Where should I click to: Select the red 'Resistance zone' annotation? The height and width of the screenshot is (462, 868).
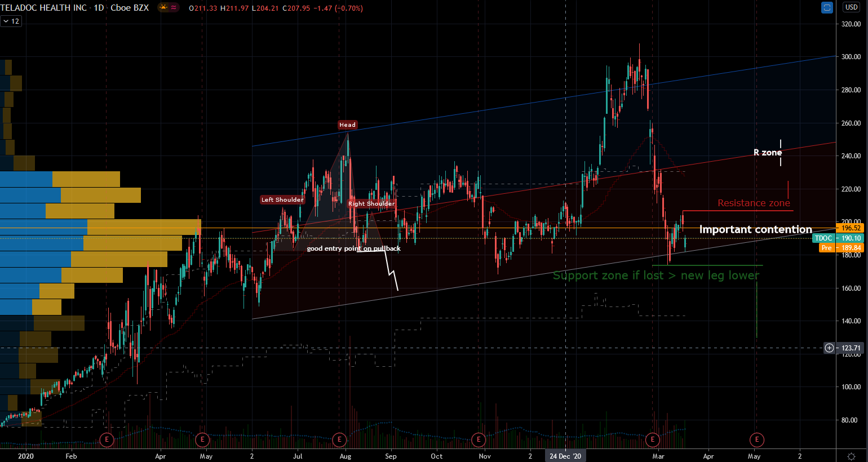754,203
